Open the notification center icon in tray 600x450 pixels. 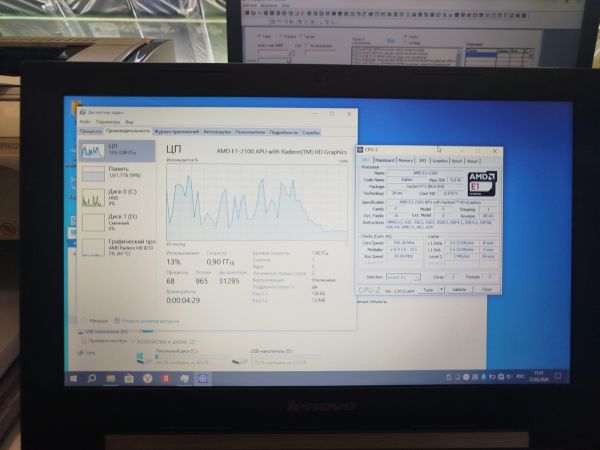558,376
